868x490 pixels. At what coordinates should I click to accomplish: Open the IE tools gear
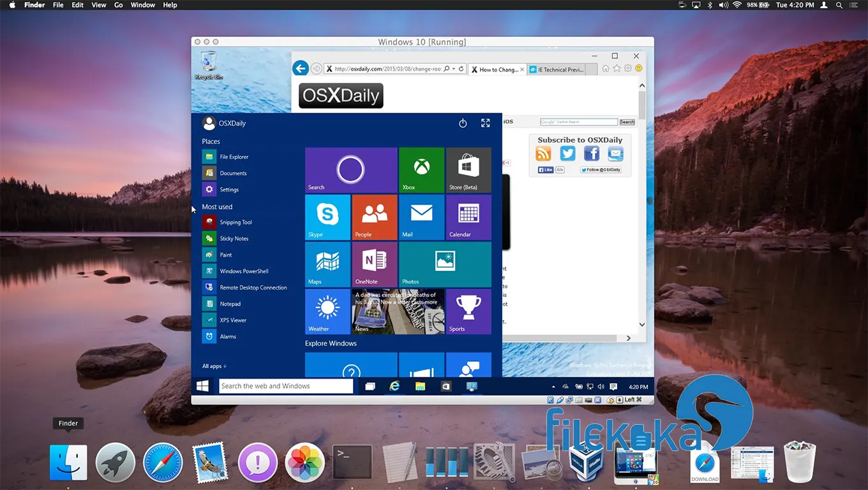click(628, 69)
